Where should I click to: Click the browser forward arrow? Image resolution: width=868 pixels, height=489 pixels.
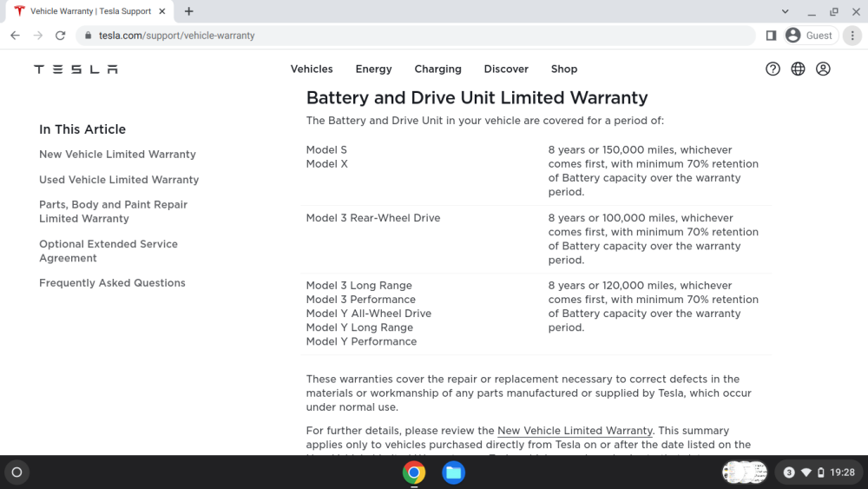coord(37,36)
